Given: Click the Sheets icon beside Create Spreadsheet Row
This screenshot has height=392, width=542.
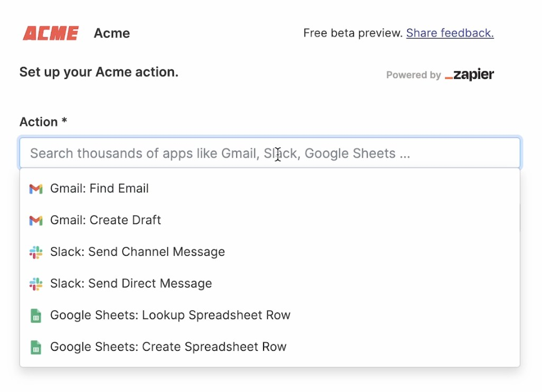Looking at the screenshot, I should click(36, 348).
